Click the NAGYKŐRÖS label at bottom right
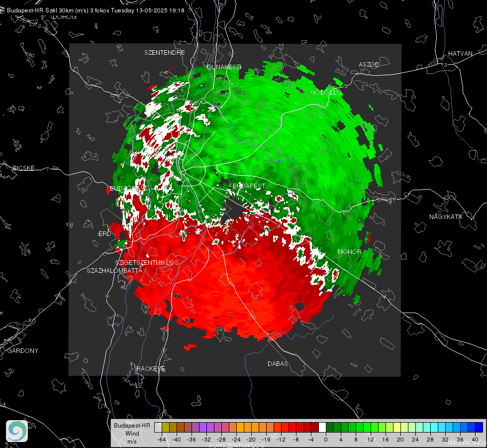 pyautogui.click(x=467, y=444)
